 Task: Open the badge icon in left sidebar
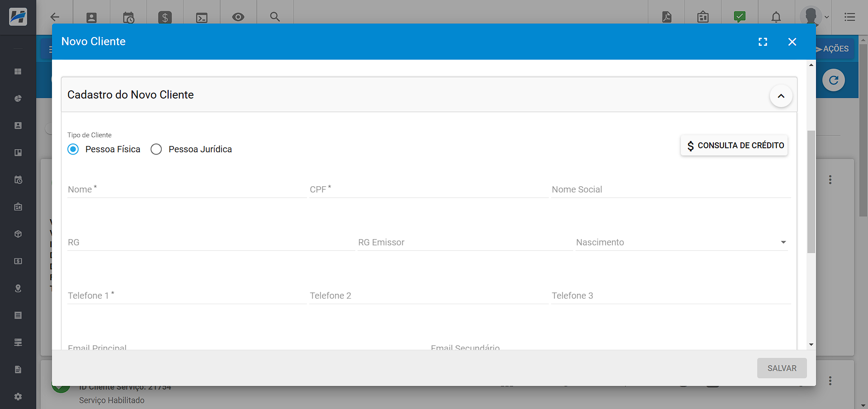click(x=18, y=207)
